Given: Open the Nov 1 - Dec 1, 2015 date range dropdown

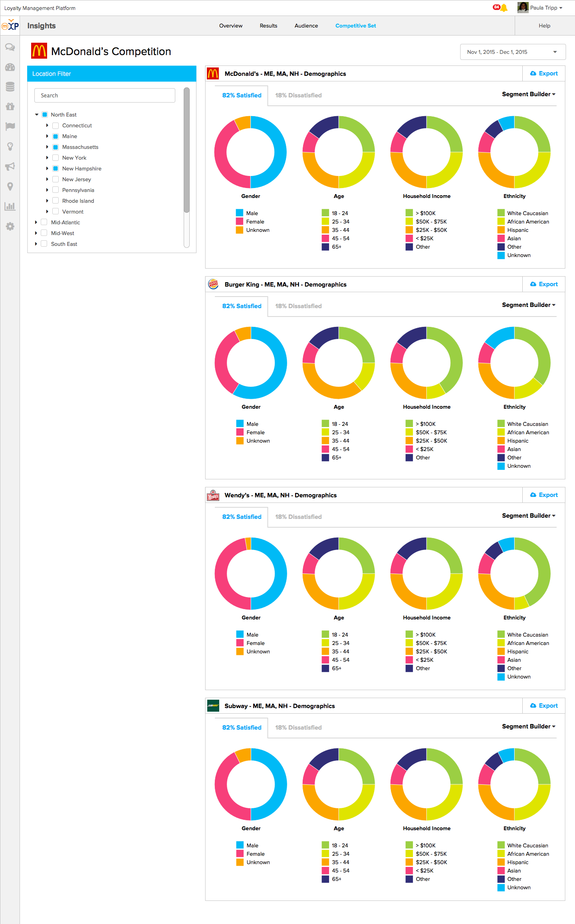Looking at the screenshot, I should [513, 52].
